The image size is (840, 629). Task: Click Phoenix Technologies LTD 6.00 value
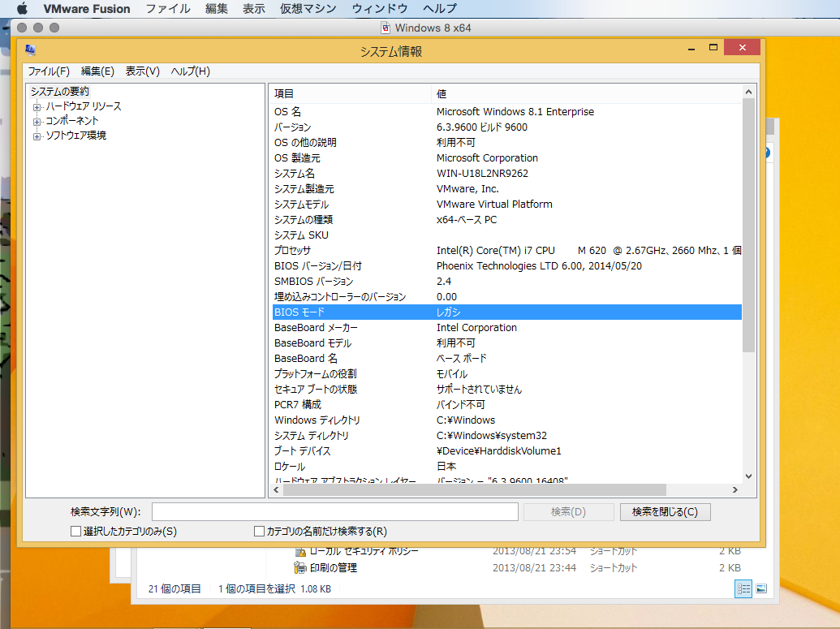click(539, 265)
